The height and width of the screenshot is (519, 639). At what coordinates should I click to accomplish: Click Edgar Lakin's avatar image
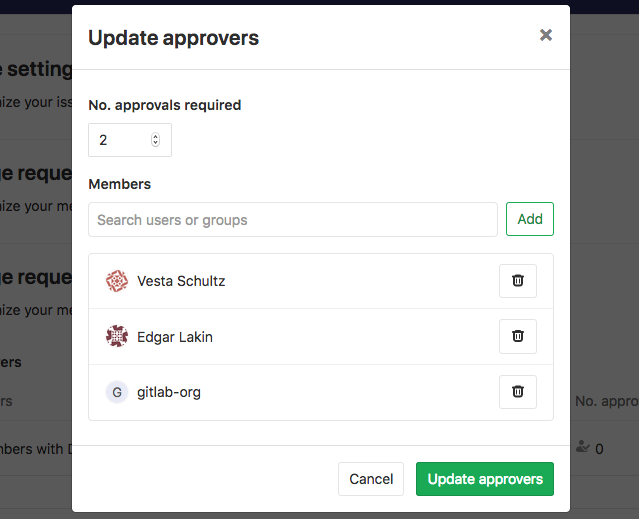click(117, 337)
